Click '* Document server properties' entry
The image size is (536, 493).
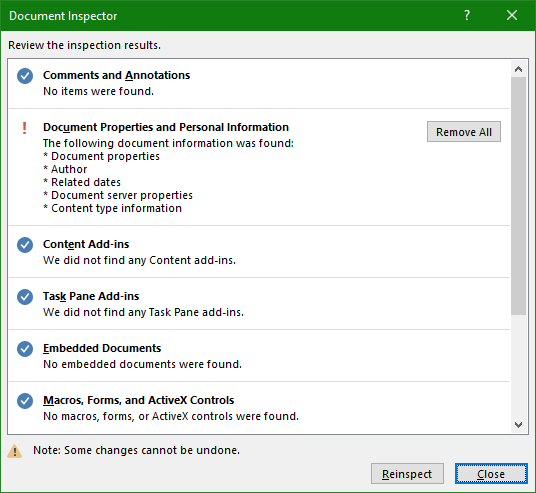118,195
